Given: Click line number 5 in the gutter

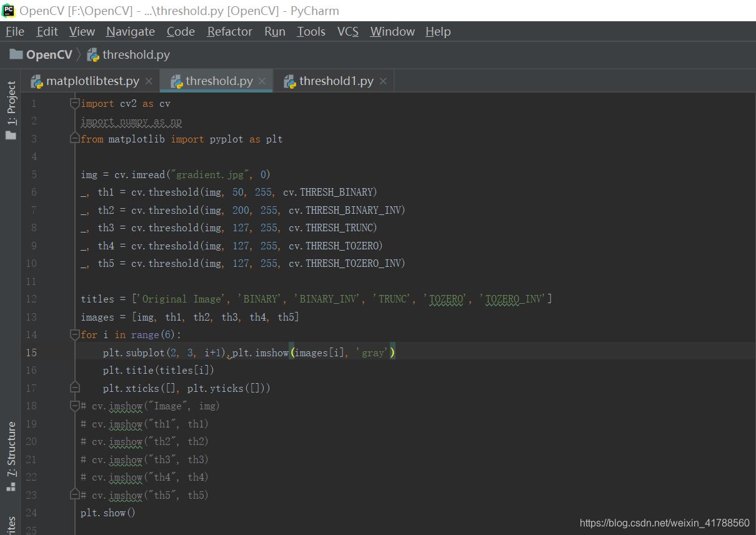Looking at the screenshot, I should [x=34, y=174].
